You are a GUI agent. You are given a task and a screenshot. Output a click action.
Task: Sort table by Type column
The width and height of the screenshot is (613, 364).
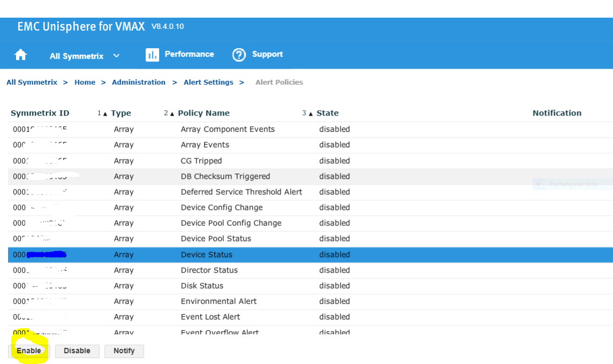pyautogui.click(x=121, y=113)
